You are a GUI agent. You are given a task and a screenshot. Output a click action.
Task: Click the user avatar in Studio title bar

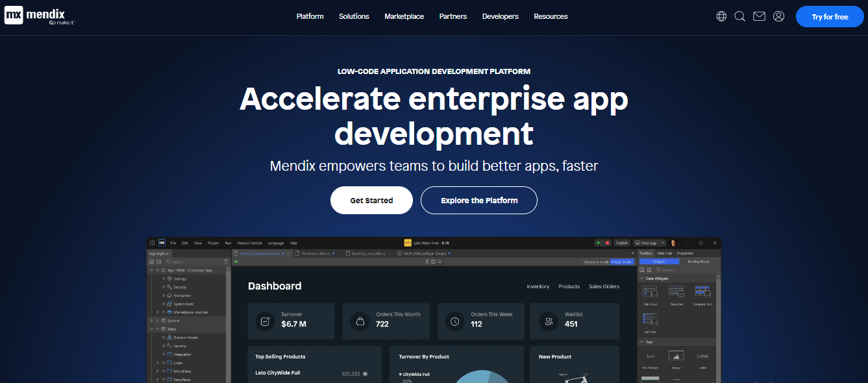pyautogui.click(x=673, y=243)
